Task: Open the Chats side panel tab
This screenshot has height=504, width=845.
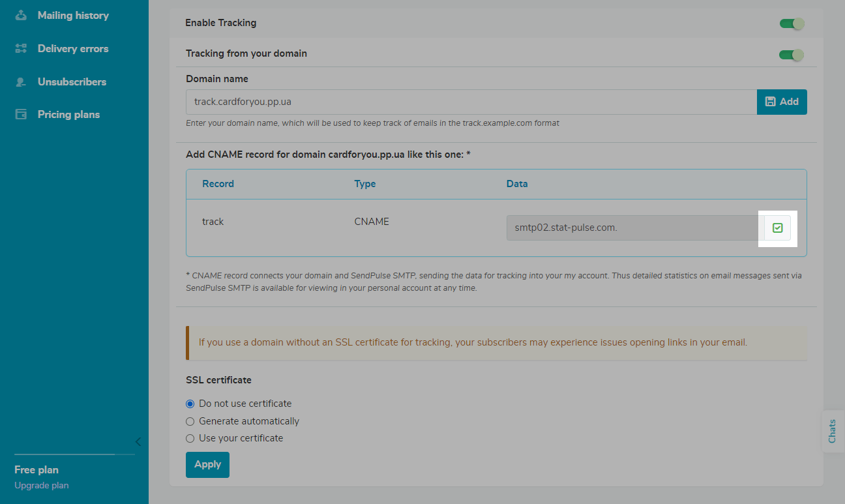Action: tap(832, 431)
